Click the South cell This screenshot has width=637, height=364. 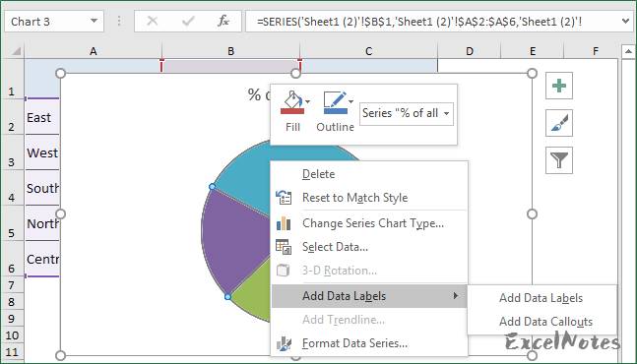coord(42,188)
